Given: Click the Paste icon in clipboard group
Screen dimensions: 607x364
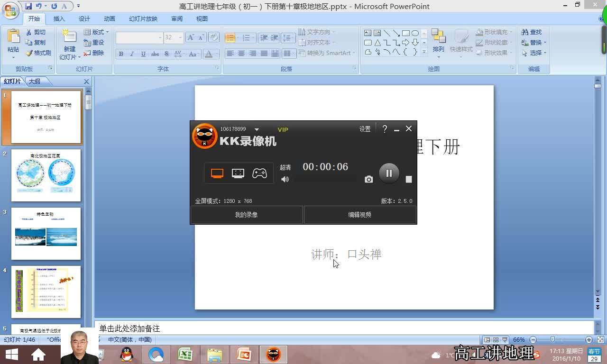Looking at the screenshot, I should pos(13,36).
